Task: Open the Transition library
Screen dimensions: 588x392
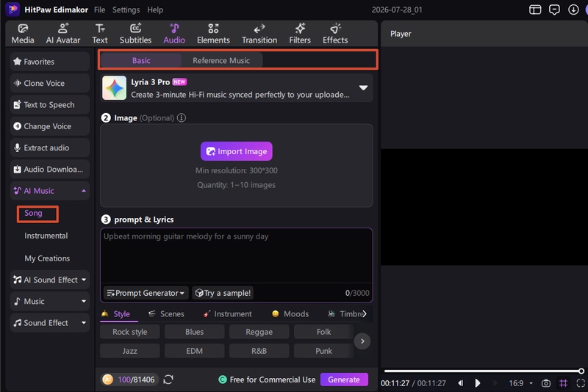Action: 259,34
